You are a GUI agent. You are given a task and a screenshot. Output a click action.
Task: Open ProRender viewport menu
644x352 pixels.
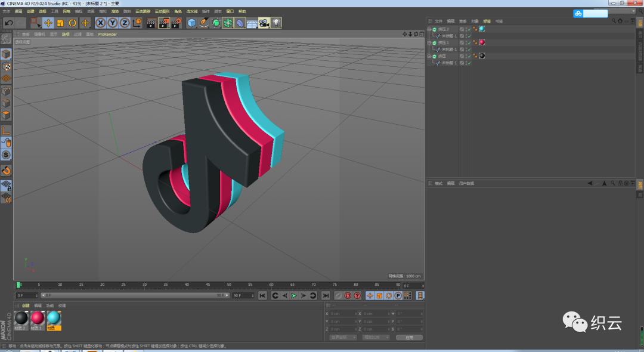[107, 35]
